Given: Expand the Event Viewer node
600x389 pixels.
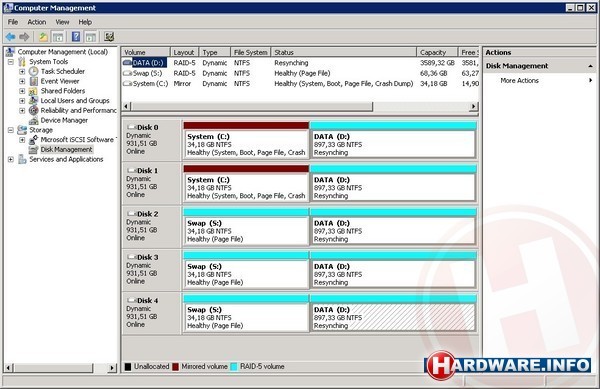Looking at the screenshot, I should [22, 81].
